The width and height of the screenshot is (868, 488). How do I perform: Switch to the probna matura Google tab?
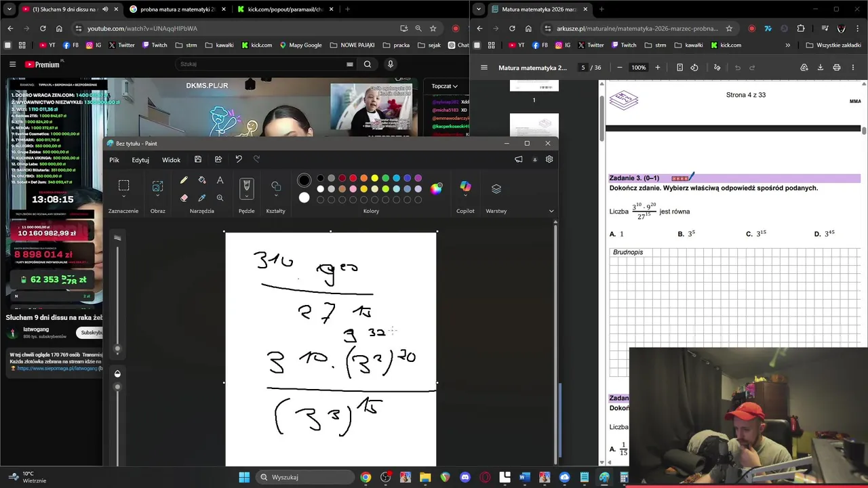pos(178,9)
